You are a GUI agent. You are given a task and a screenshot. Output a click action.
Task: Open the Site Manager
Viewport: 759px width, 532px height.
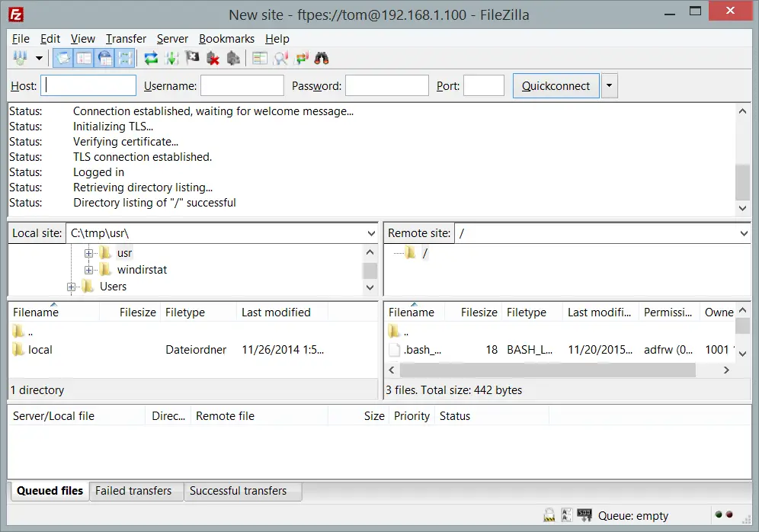tap(21, 59)
